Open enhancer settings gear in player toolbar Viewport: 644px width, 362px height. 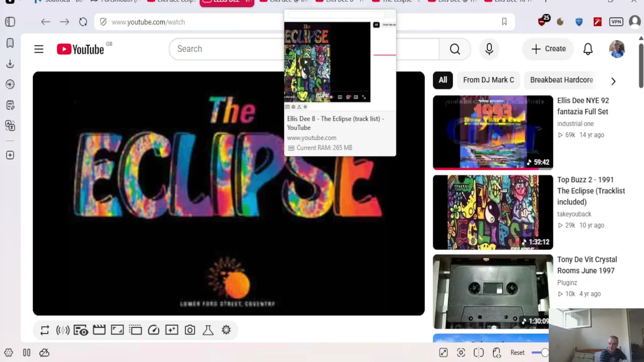coord(226,330)
